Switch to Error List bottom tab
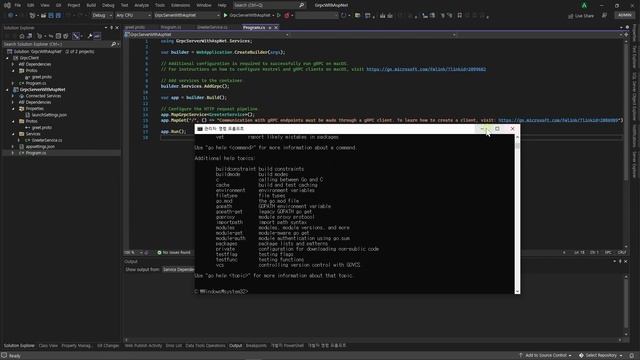Viewport: 640px width, 360px height. (174, 346)
